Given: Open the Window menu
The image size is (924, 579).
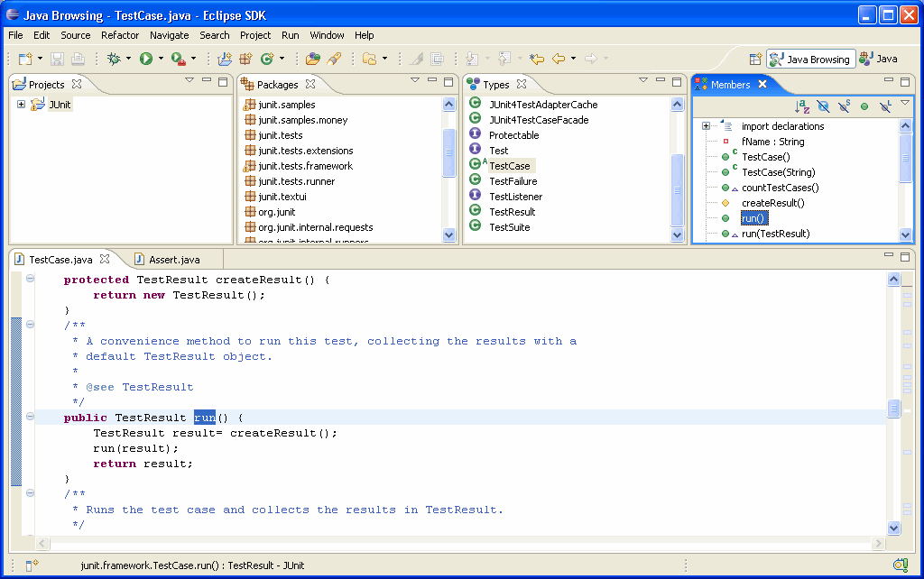Looking at the screenshot, I should pos(327,35).
